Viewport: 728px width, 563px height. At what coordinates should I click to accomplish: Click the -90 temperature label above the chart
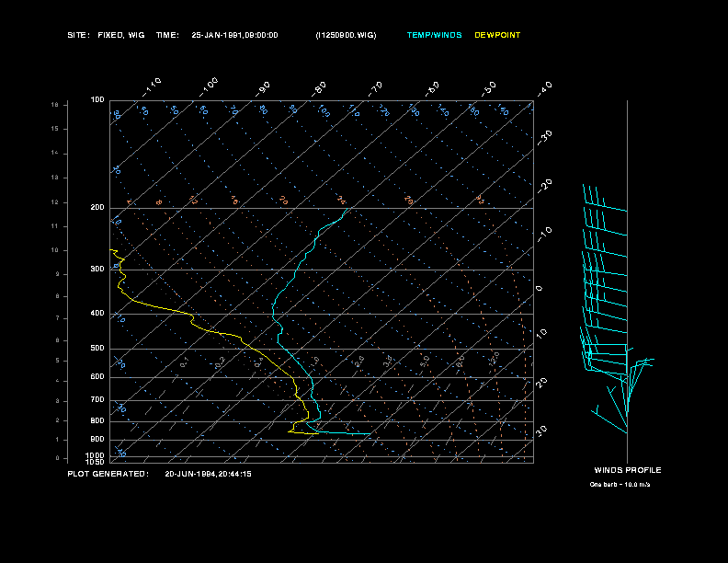click(x=263, y=89)
